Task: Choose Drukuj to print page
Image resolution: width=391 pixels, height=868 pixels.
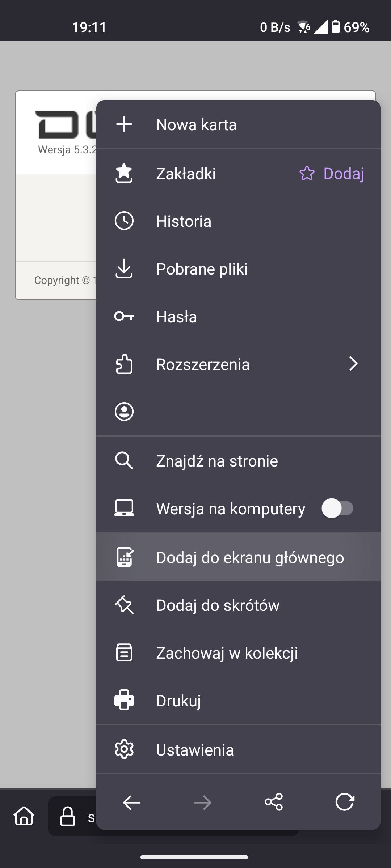Action: click(178, 701)
